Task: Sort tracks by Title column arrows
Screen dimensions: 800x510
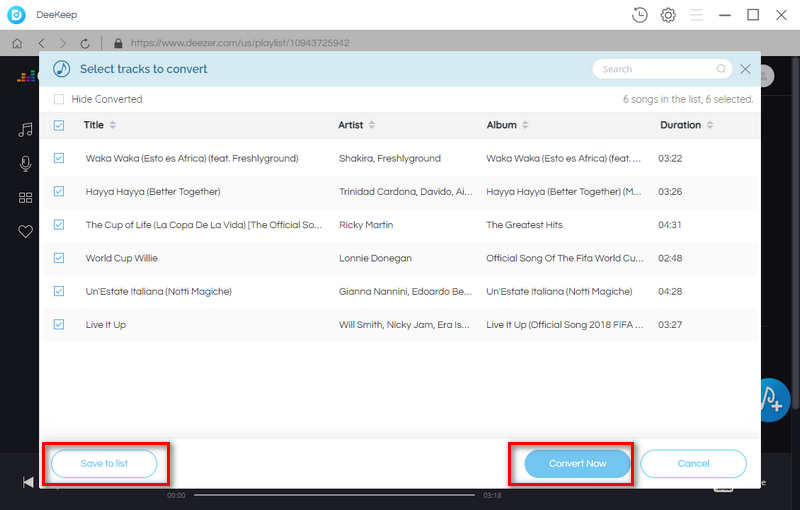Action: (113, 125)
